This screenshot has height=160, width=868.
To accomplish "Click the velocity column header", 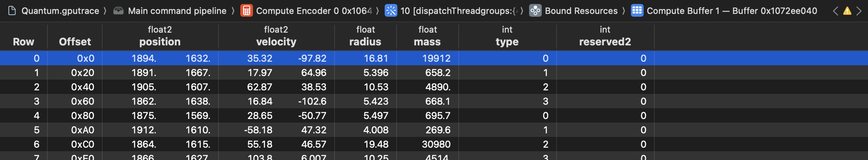I will [276, 41].
